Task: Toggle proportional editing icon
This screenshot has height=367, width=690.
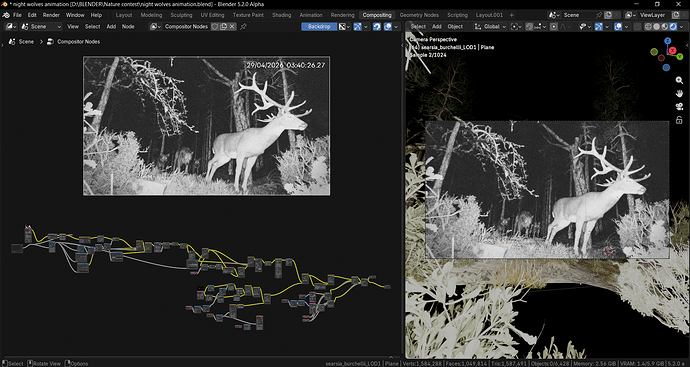Action: pyautogui.click(x=554, y=26)
